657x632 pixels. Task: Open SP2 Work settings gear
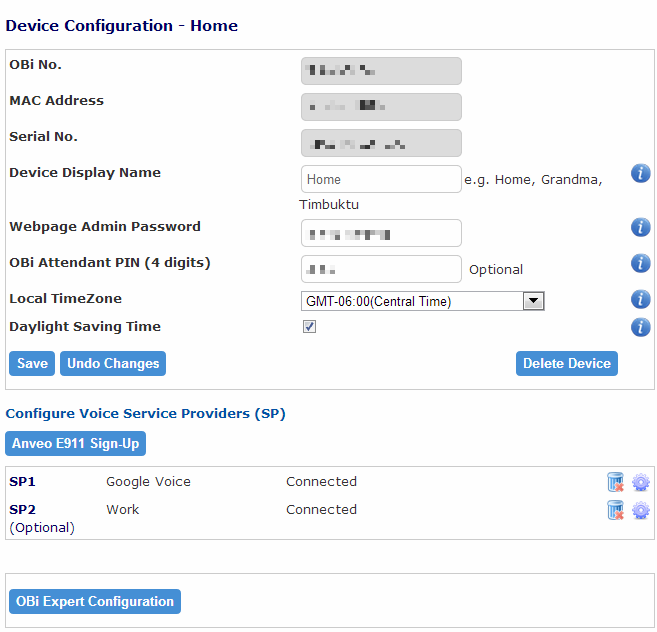pyautogui.click(x=641, y=510)
